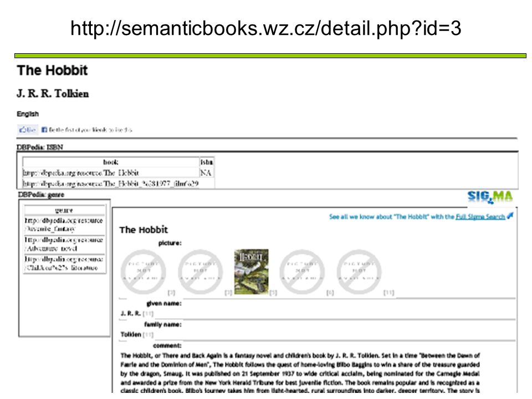Open the Children's literature genre link

[x=64, y=263]
